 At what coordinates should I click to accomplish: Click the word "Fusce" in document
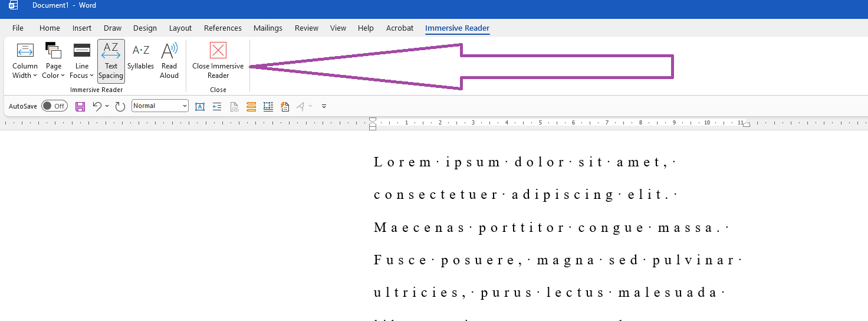pyautogui.click(x=400, y=261)
